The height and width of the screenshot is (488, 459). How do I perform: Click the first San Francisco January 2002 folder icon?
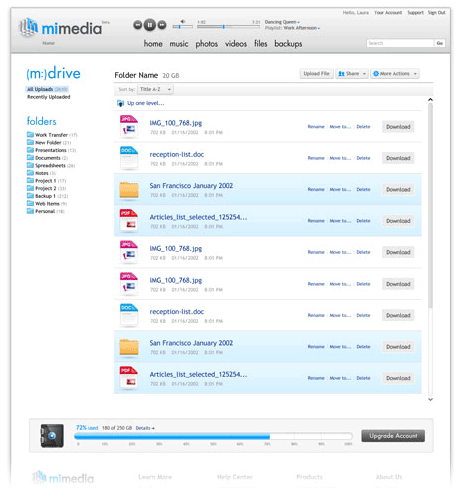point(129,189)
